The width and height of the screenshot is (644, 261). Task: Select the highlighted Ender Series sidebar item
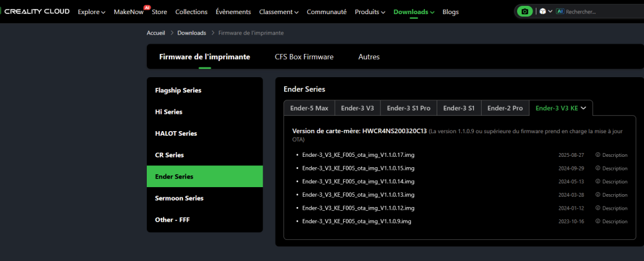click(x=205, y=177)
